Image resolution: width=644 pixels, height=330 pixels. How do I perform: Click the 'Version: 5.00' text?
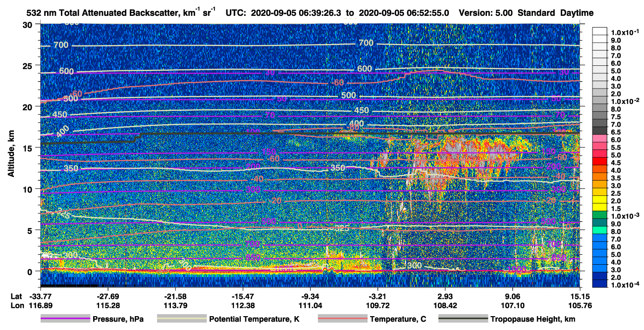[486, 13]
